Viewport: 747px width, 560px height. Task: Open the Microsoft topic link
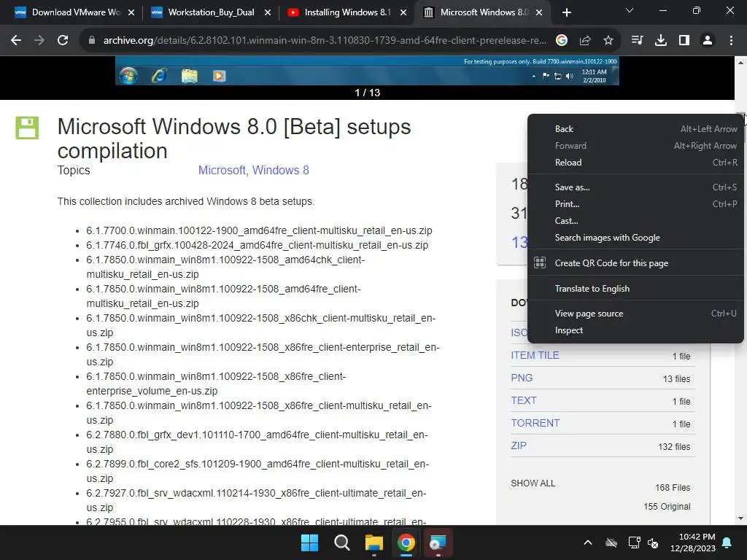pos(222,170)
